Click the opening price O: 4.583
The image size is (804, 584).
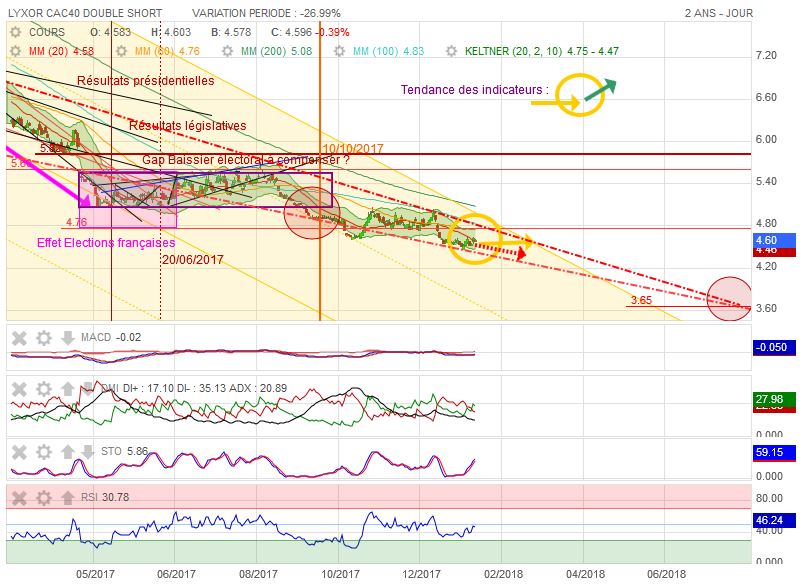(x=110, y=32)
